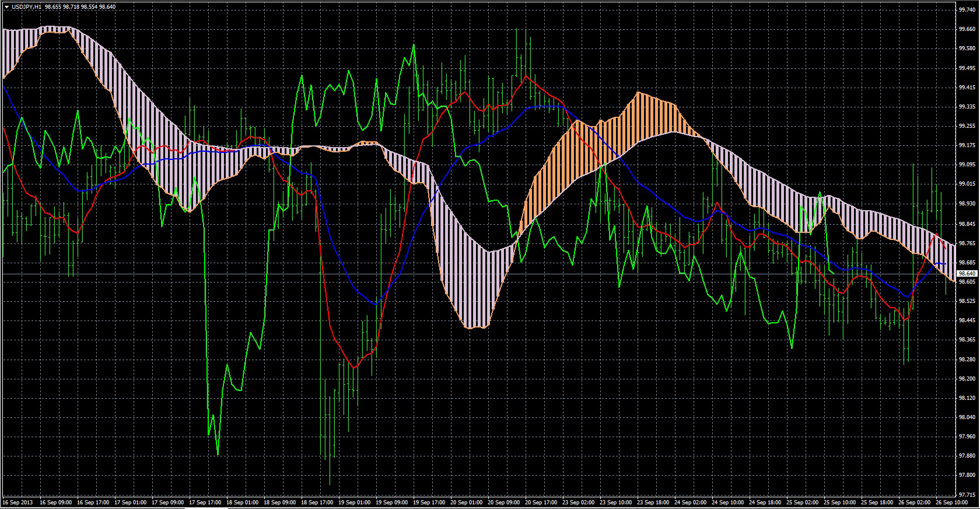Screen dimensions: 980x509
Task: Click the 20 Sep 17:00 time label
Action: (x=541, y=502)
